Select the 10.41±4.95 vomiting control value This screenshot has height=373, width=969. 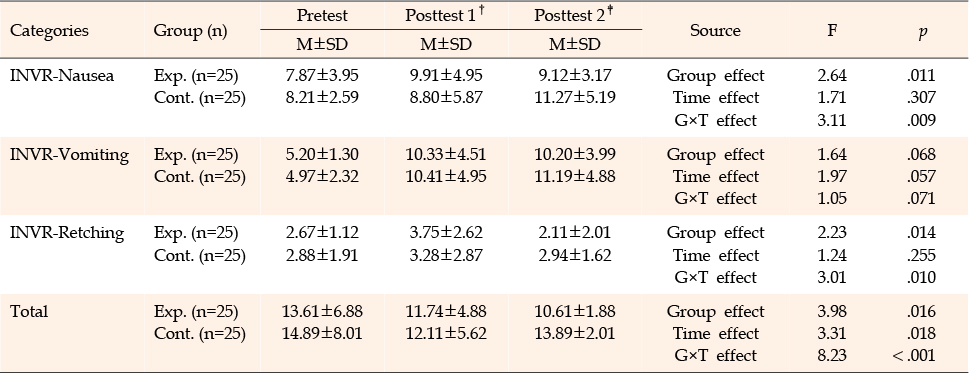click(446, 177)
